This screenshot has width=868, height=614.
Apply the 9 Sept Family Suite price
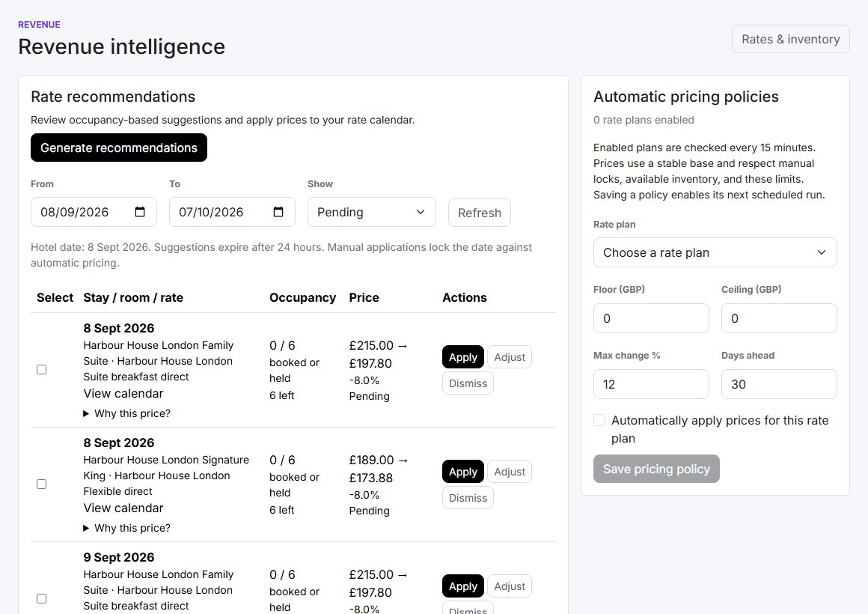click(462, 586)
